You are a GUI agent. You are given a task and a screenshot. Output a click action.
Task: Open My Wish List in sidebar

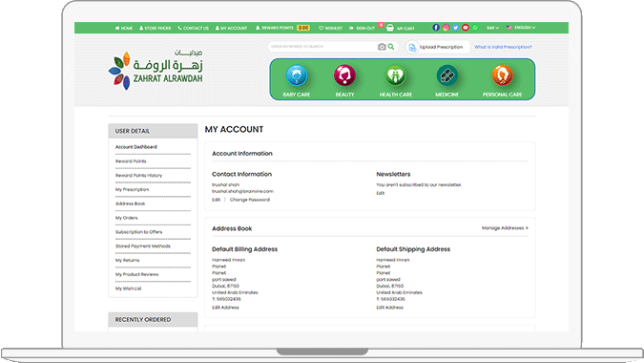tap(128, 288)
